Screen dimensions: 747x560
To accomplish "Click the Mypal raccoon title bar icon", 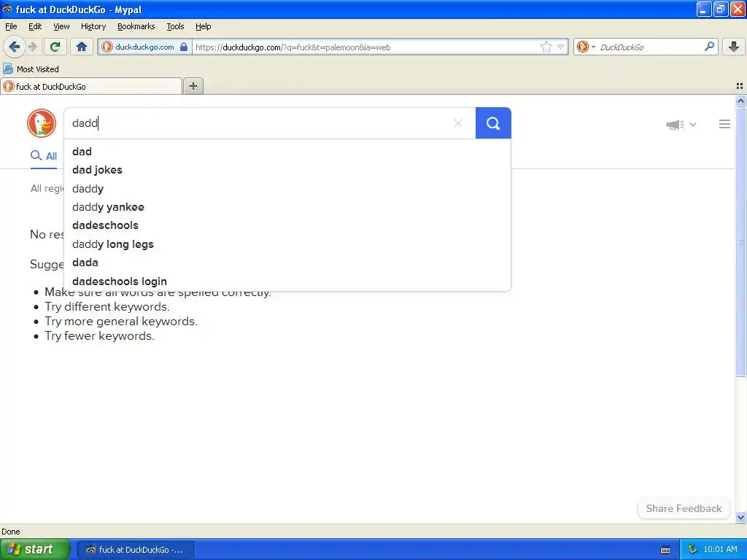I will (x=7, y=9).
